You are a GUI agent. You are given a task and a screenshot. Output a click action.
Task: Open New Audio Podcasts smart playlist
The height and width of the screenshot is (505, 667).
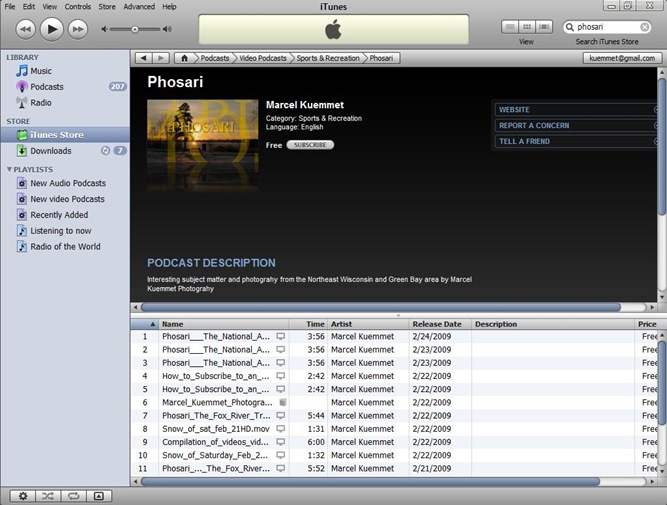[66, 183]
